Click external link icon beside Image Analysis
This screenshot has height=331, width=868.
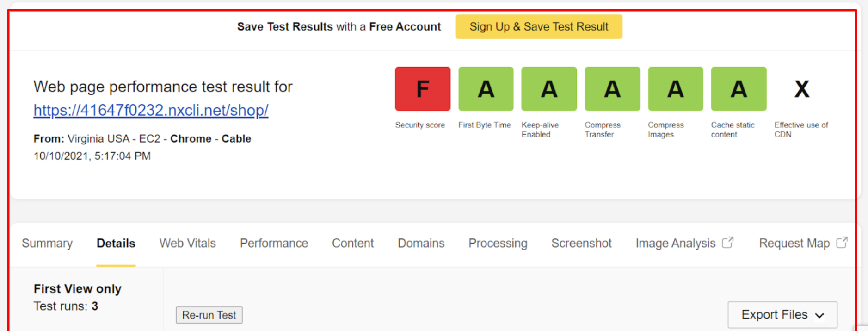click(727, 243)
